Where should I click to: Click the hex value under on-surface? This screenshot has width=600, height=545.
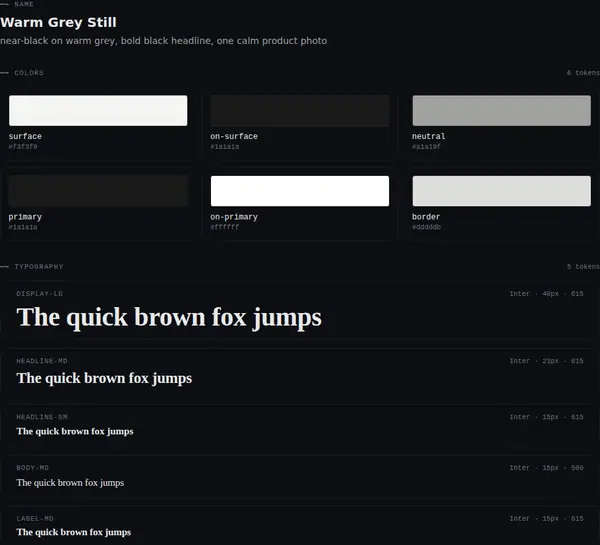pyautogui.click(x=225, y=147)
